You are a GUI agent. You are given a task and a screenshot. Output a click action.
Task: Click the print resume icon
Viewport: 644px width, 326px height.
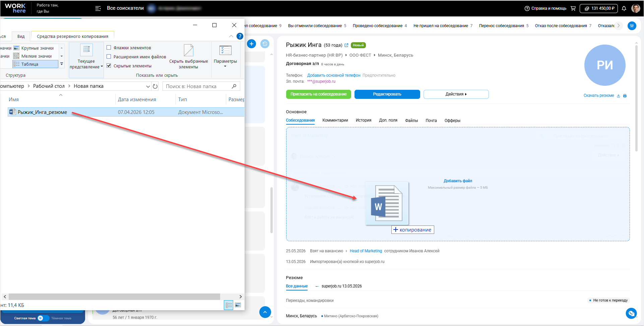625,96
